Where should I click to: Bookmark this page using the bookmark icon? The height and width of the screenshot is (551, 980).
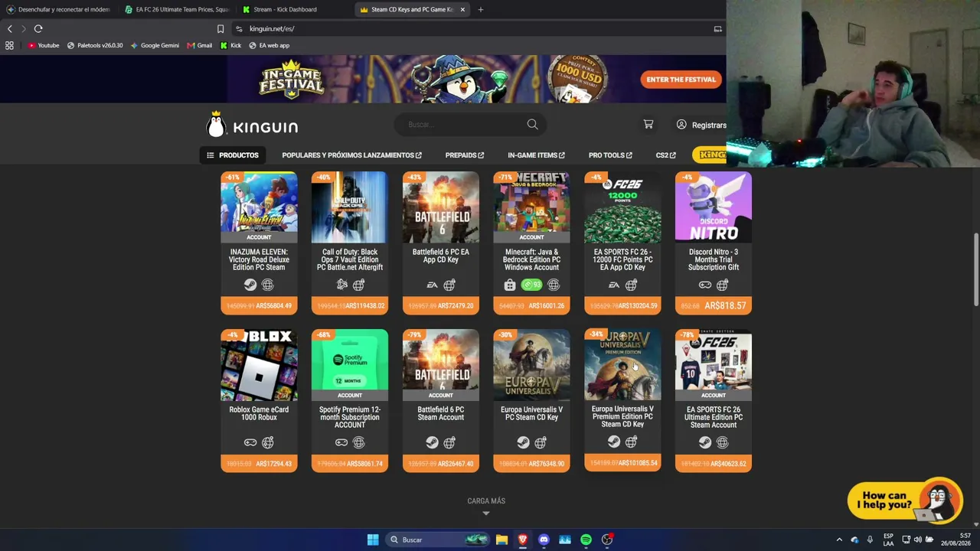coord(220,29)
